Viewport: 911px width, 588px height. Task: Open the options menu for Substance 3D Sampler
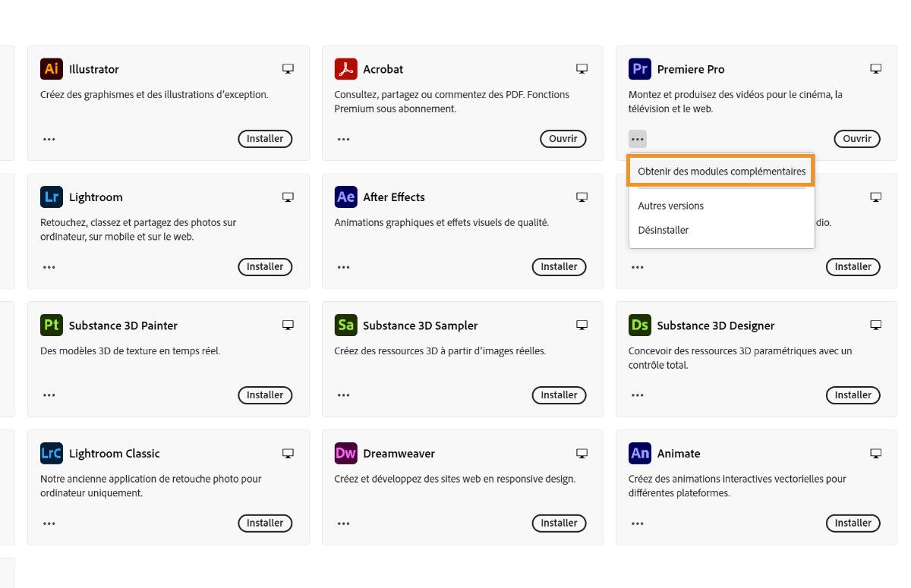(343, 395)
